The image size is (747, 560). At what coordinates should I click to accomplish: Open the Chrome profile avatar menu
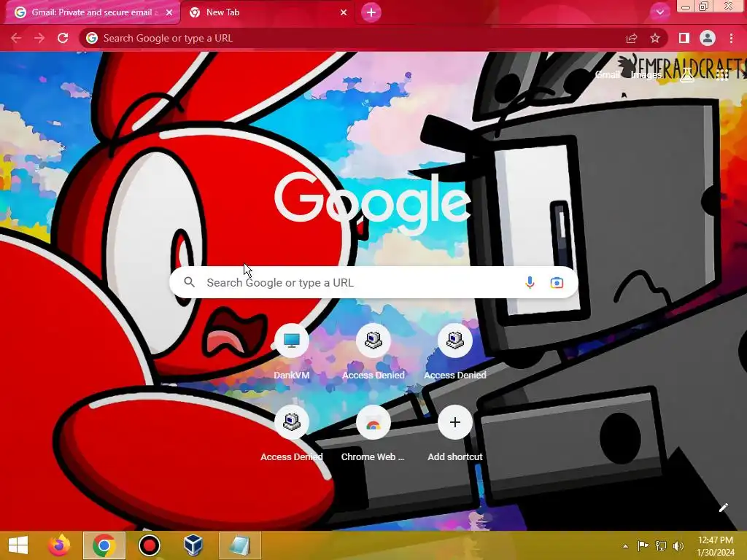[x=708, y=38]
